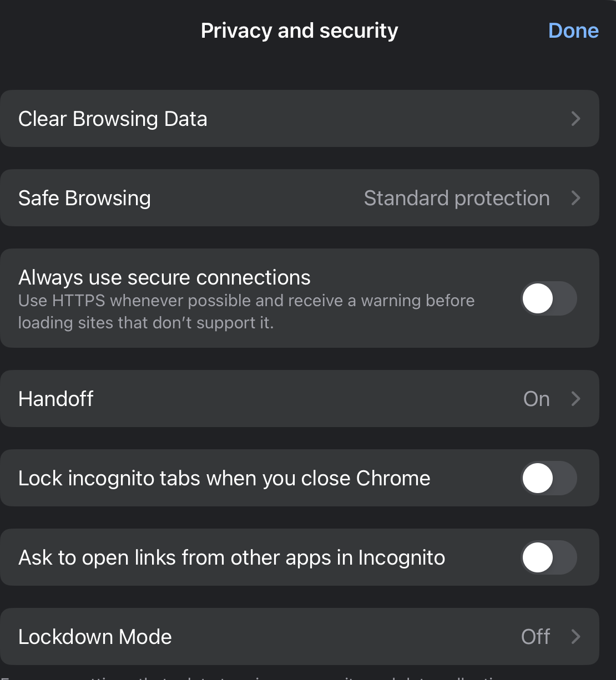Tap the Done button

(573, 31)
